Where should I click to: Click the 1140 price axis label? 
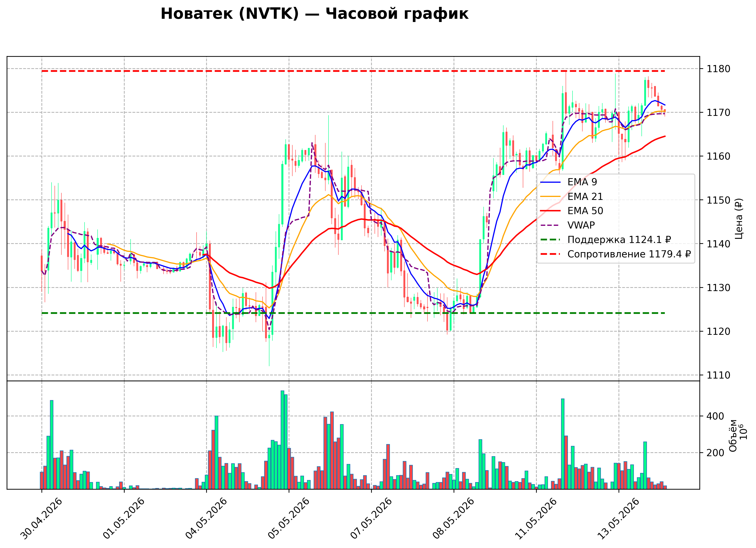coord(718,244)
